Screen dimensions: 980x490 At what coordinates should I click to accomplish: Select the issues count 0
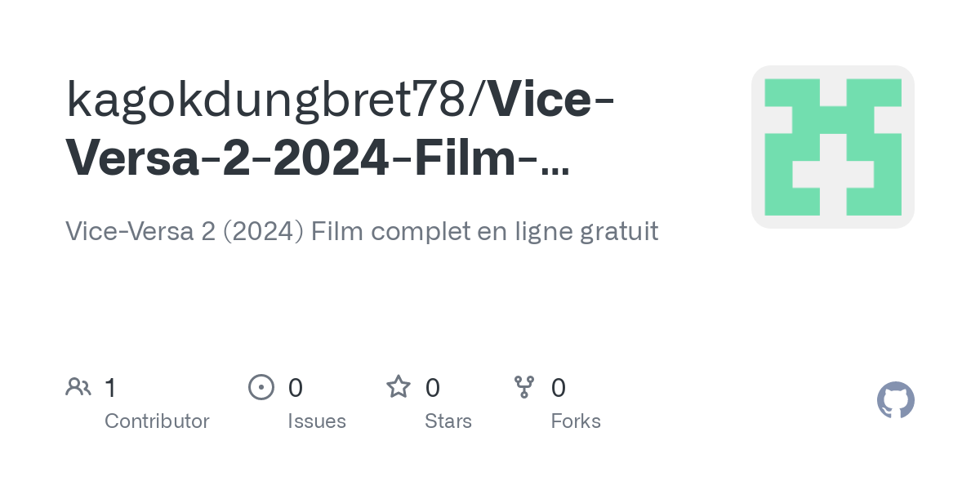[296, 388]
